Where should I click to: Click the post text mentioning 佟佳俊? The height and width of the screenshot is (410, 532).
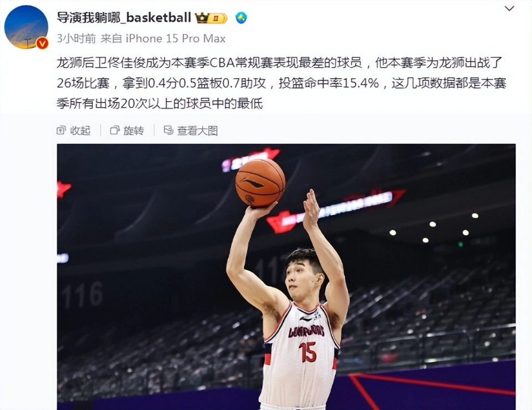[x=282, y=83]
